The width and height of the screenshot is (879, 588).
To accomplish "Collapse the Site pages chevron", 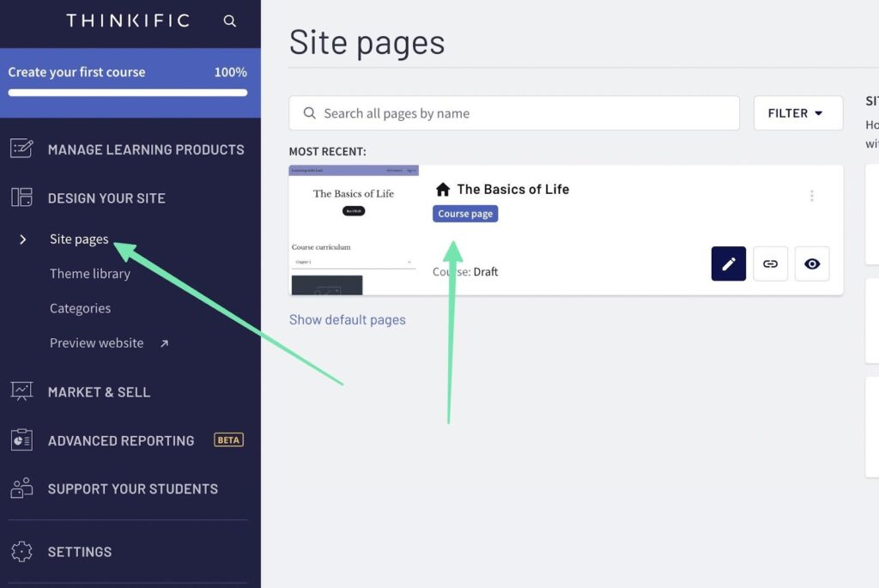I will click(23, 239).
